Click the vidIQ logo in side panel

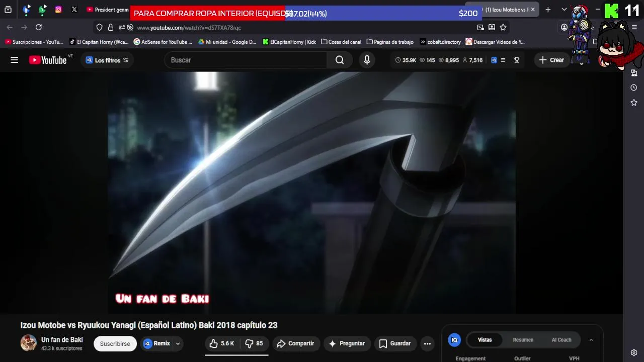[454, 340]
